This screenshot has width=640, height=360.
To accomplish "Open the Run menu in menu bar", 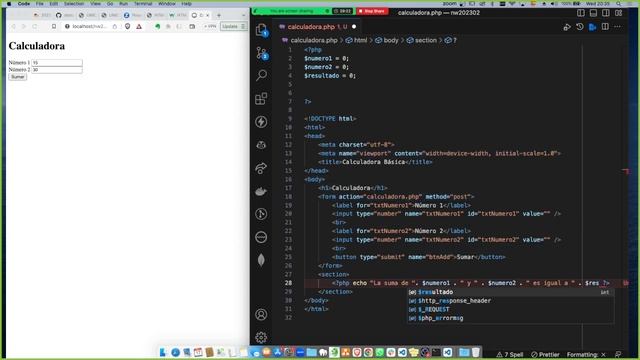I will pos(123,3).
